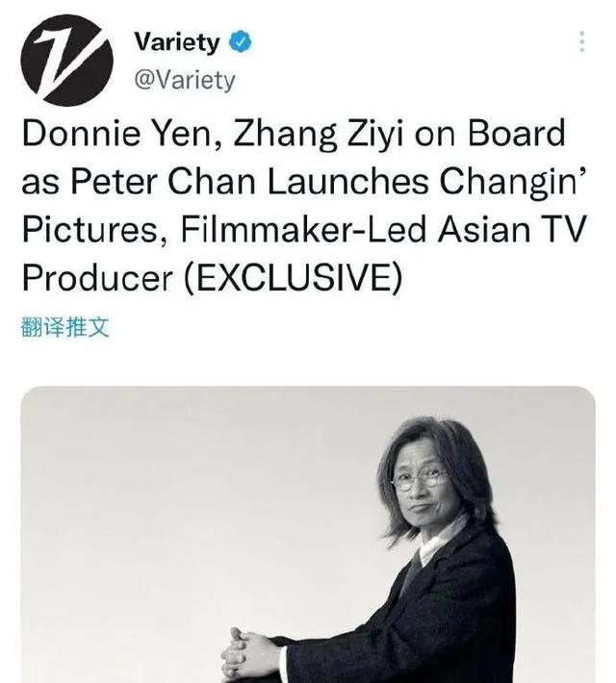Open the Variety display name
The width and height of the screenshot is (616, 683).
(176, 41)
